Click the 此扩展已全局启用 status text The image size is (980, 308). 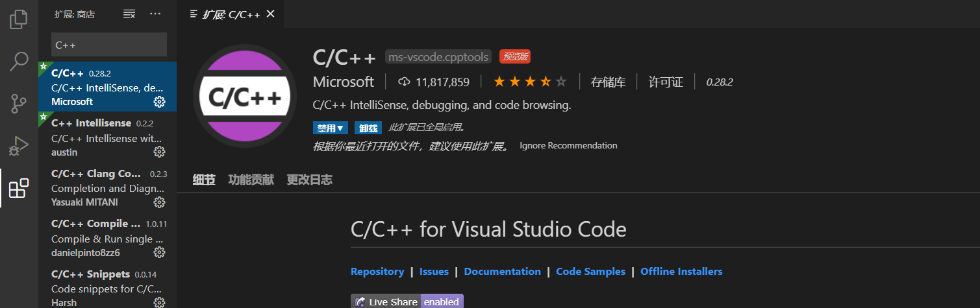click(x=427, y=127)
